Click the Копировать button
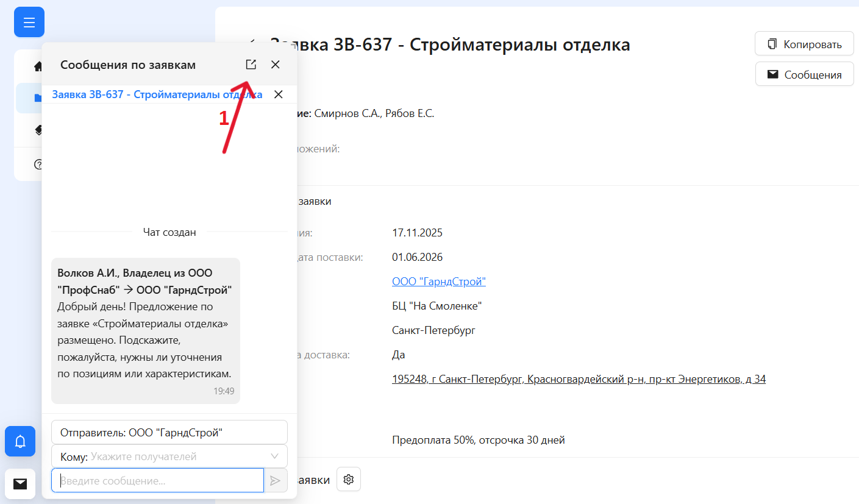Image resolution: width=859 pixels, height=504 pixels. pos(804,43)
